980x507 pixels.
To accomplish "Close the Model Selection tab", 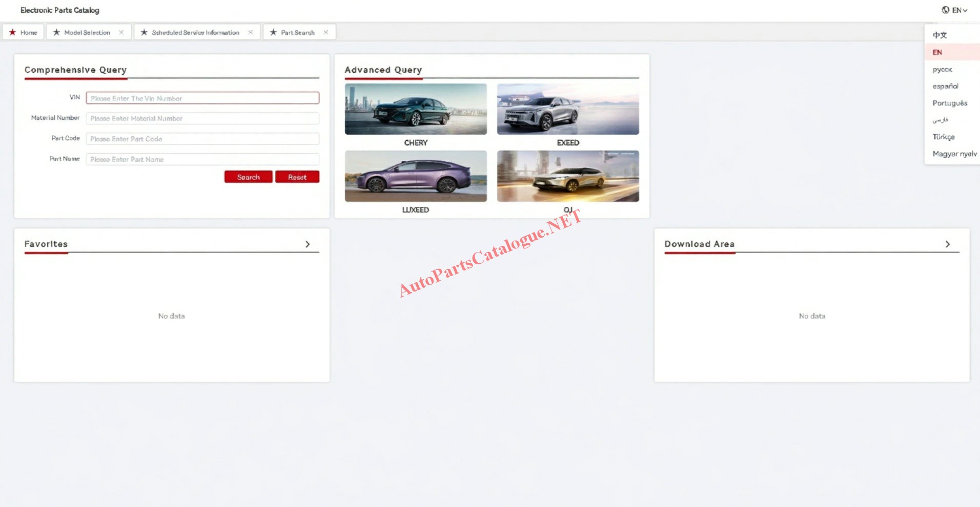I will click(x=121, y=32).
